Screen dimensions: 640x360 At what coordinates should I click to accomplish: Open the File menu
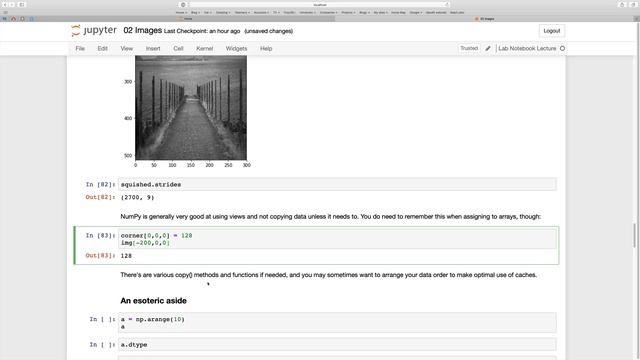[80, 48]
